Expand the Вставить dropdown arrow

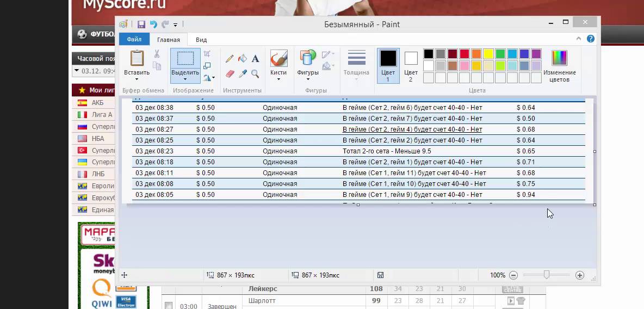137,78
